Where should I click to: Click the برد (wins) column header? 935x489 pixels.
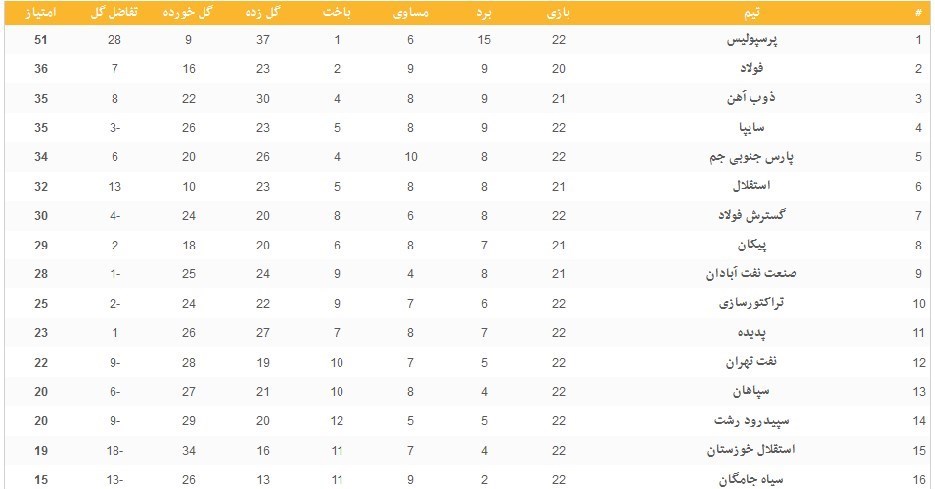[483, 13]
